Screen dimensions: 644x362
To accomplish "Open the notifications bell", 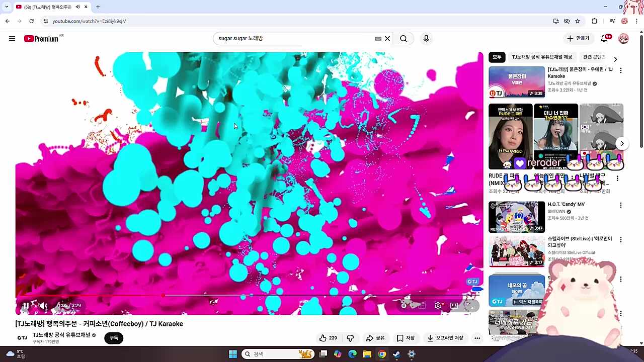I will click(605, 38).
